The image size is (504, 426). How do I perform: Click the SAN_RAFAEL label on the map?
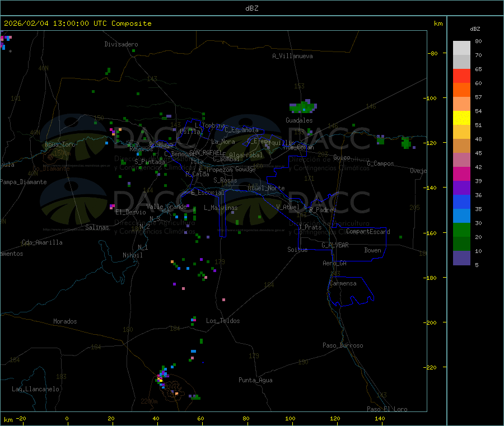coord(205,152)
